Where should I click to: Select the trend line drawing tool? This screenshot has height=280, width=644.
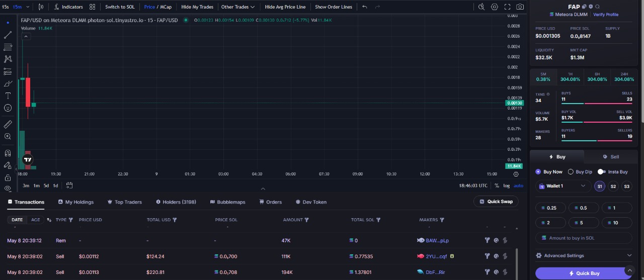click(8, 35)
